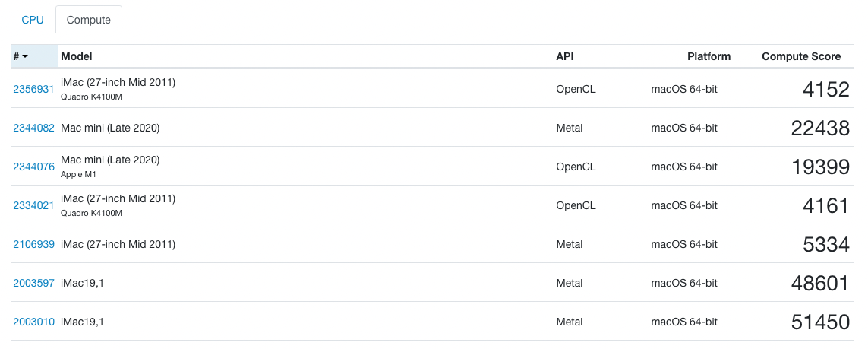Select the Compute tab
This screenshot has width=868, height=349.
tap(89, 20)
